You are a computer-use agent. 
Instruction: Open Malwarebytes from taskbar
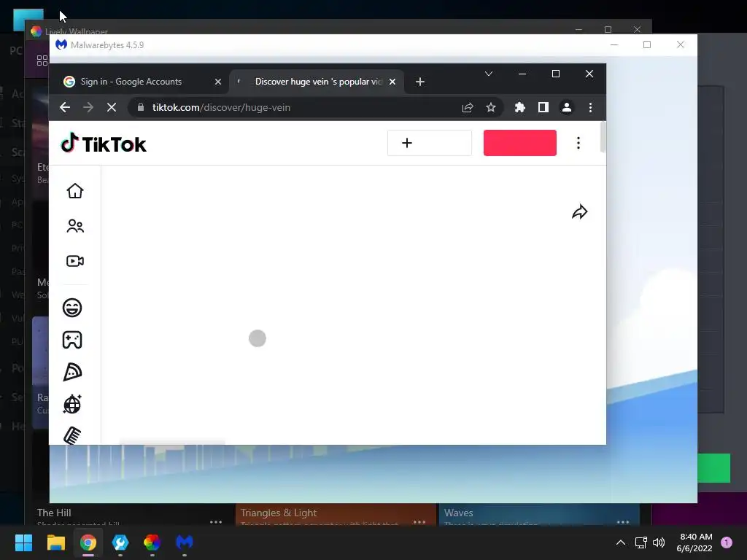(x=185, y=542)
